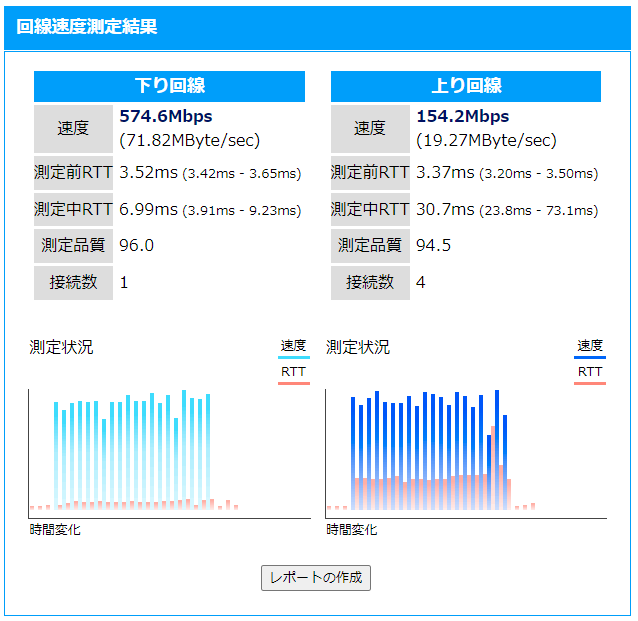
Task: Click the upload 測定品質 value 94.5
Action: [433, 245]
